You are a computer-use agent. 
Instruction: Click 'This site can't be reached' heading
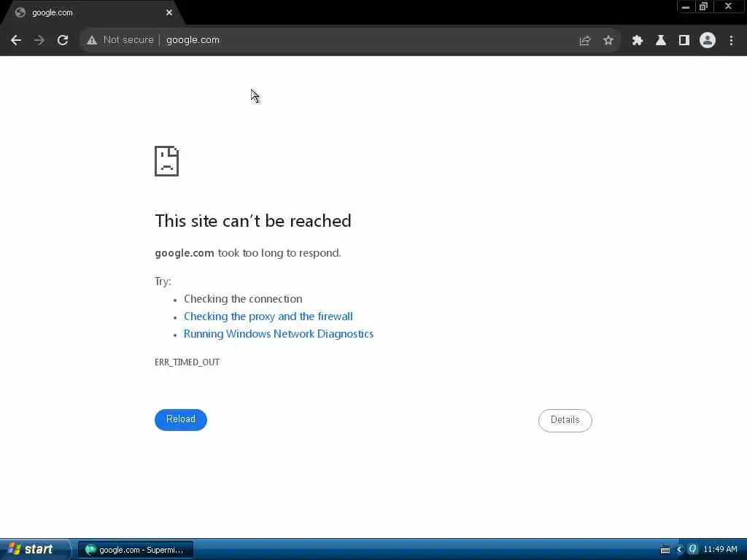click(253, 221)
